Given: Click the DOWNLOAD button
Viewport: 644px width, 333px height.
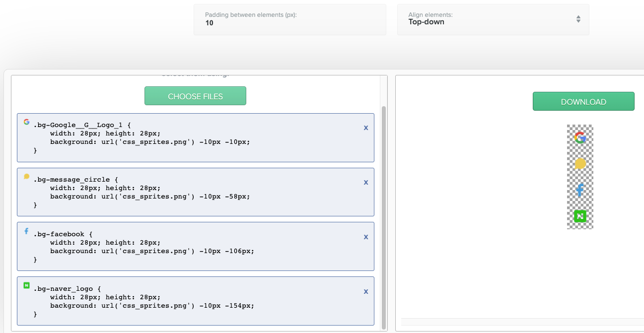Looking at the screenshot, I should [583, 101].
